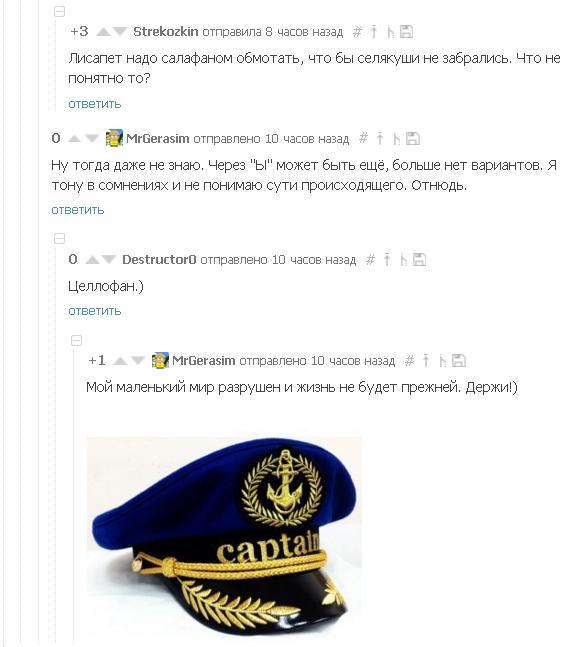Click the hash permalink icon on Strekozkin's comment
The height and width of the screenshot is (647, 570).
tap(357, 32)
